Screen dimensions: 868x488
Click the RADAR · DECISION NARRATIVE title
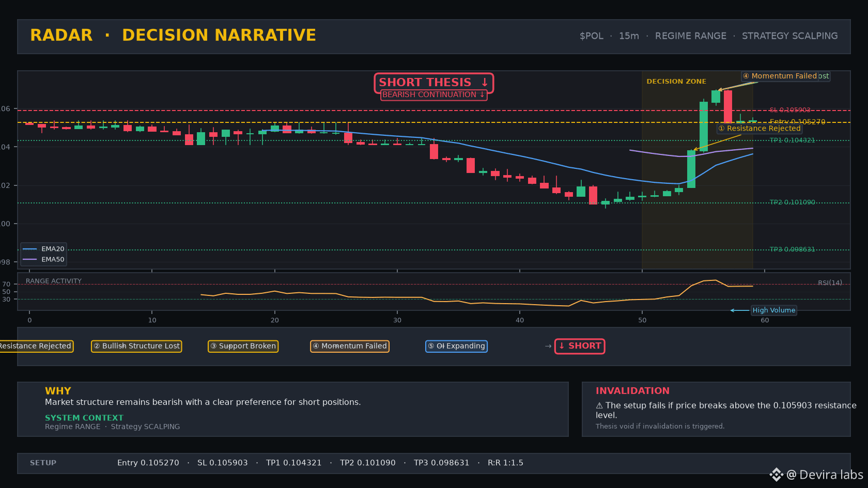[173, 35]
